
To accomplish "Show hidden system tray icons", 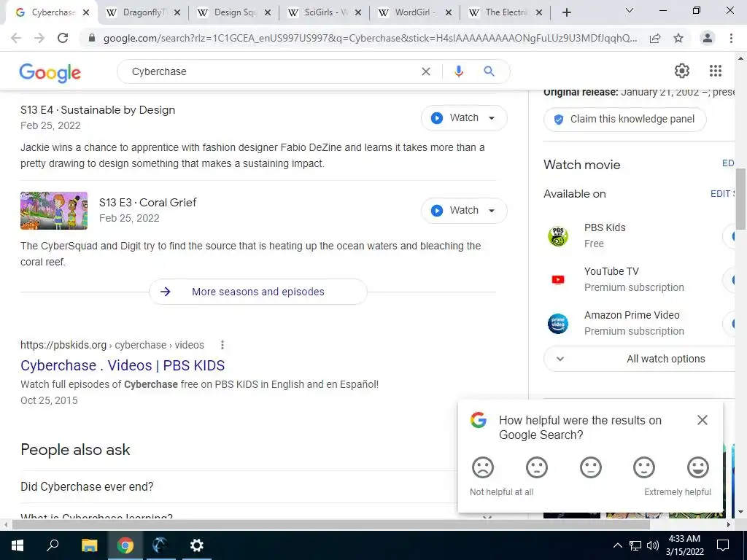I will [617, 545].
